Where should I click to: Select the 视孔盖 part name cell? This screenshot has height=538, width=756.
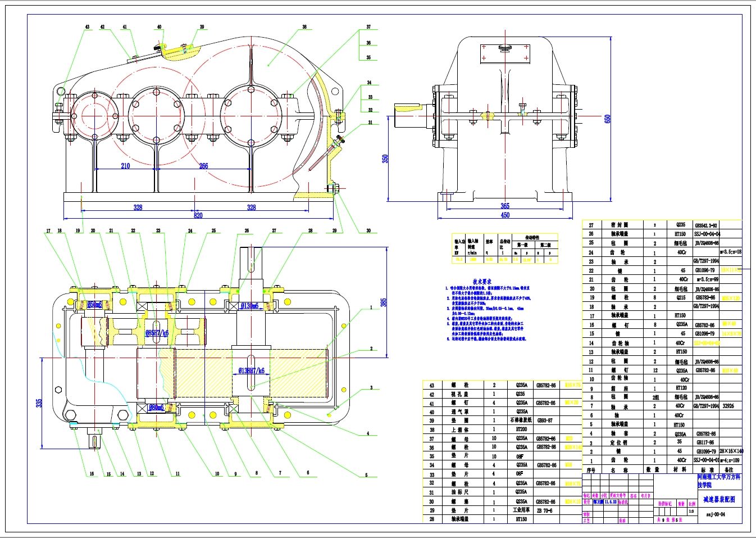tap(459, 394)
